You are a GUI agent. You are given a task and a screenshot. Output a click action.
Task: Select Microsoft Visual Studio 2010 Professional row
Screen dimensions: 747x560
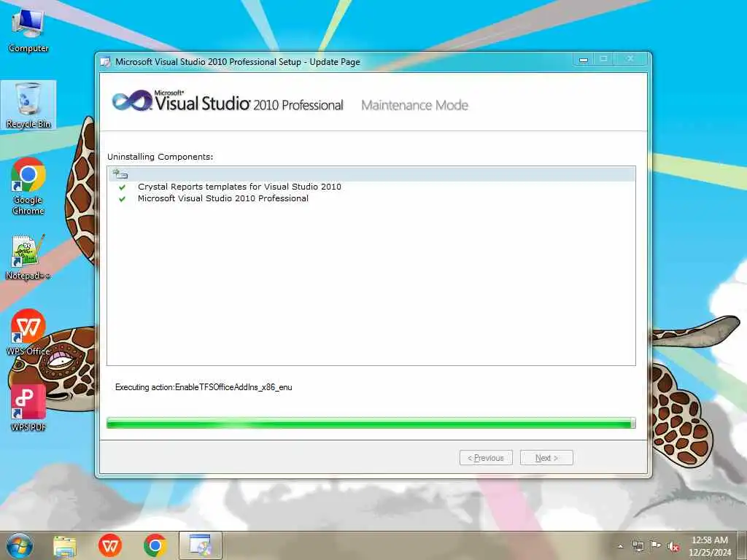tap(371, 198)
